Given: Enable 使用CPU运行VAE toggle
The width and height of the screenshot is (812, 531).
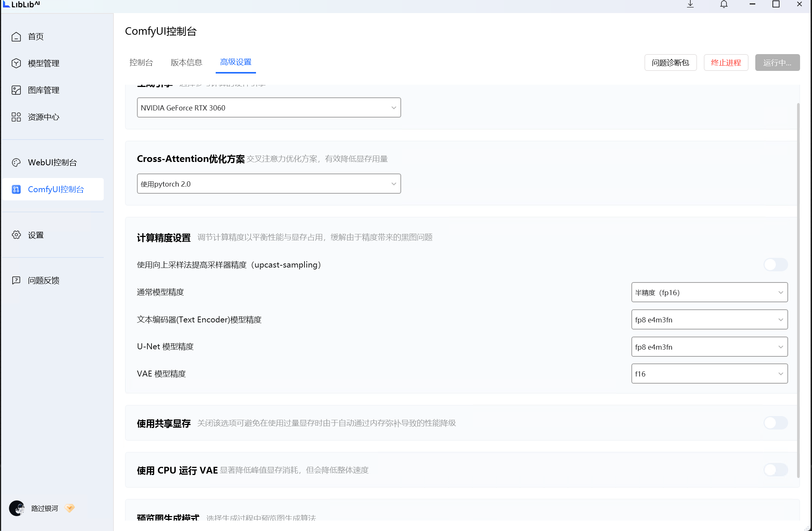Looking at the screenshot, I should pyautogui.click(x=775, y=470).
